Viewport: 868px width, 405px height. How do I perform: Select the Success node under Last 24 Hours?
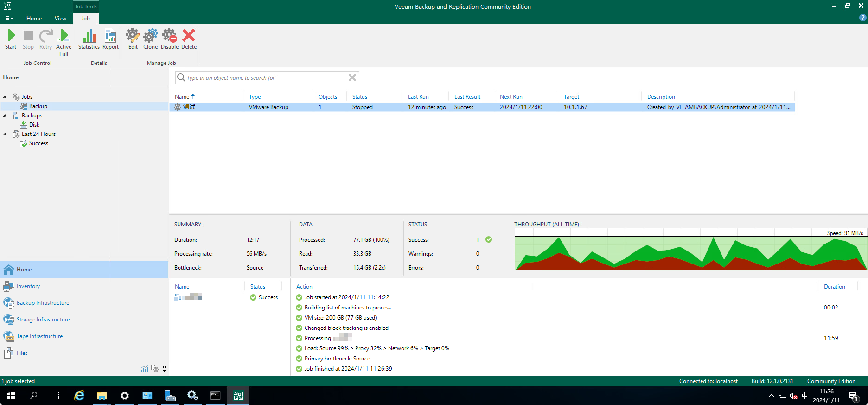coord(34,143)
